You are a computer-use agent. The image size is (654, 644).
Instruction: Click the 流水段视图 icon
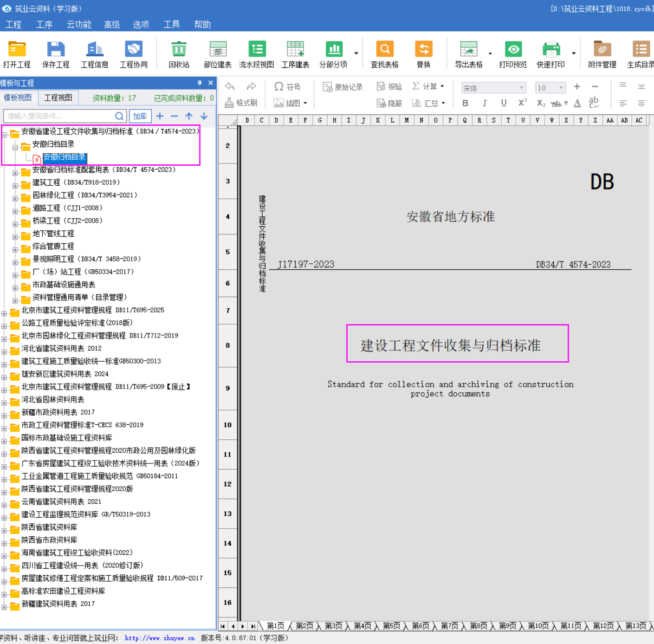(256, 50)
